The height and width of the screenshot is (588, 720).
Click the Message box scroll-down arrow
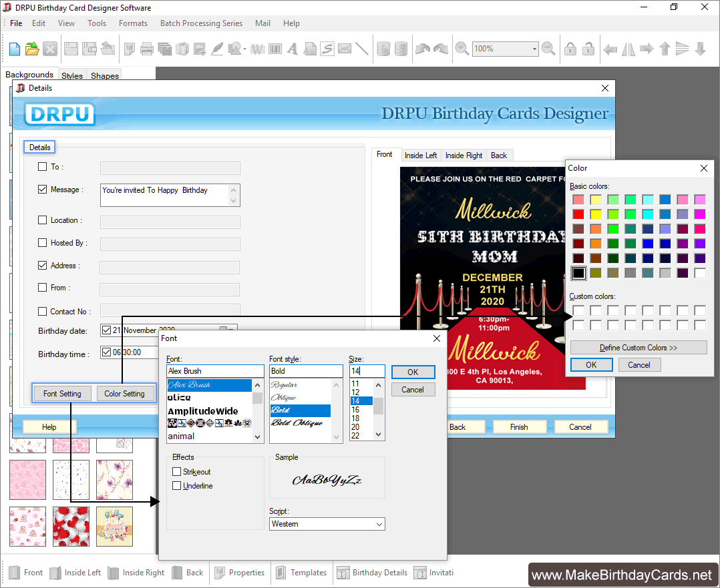(x=234, y=201)
